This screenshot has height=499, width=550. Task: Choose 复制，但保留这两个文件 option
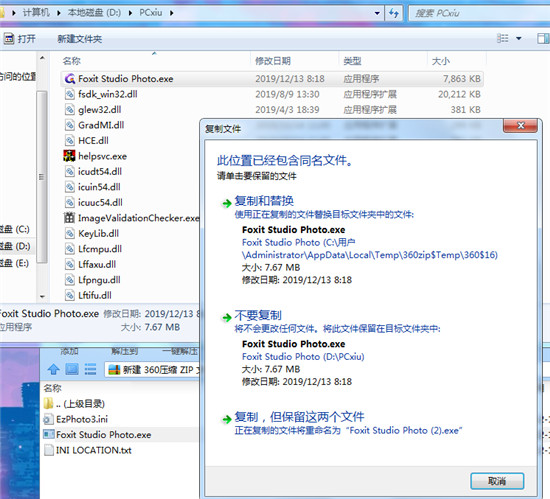pos(300,417)
